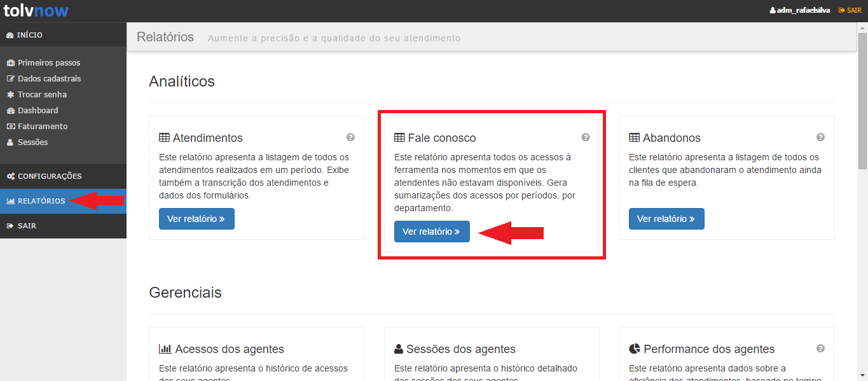Screen dimensions: 868x381
Task: Collapse the INÍCIO sidebar section
Action: point(30,35)
